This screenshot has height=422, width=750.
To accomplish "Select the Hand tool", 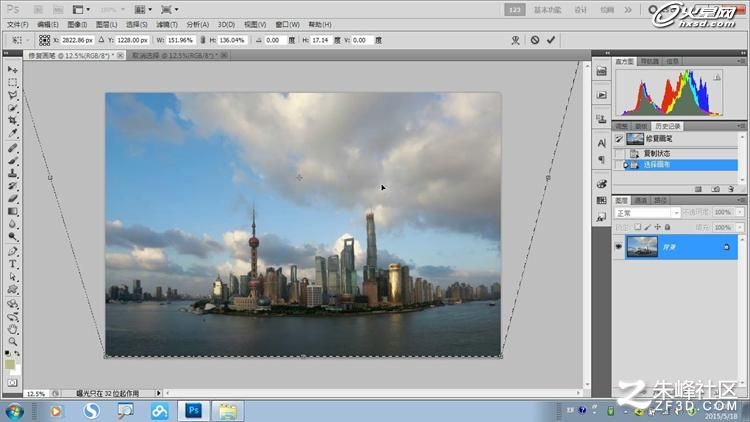I will [12, 329].
